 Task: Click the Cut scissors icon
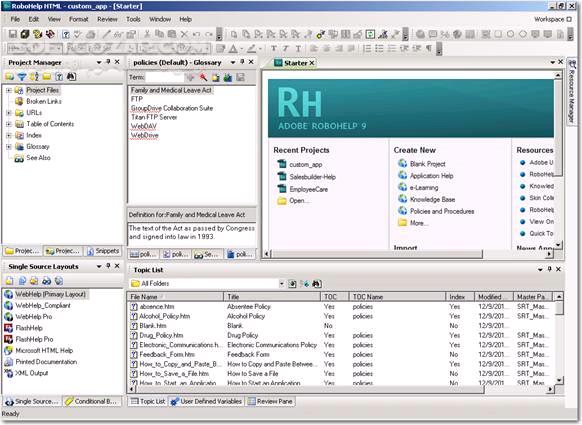pos(147,34)
